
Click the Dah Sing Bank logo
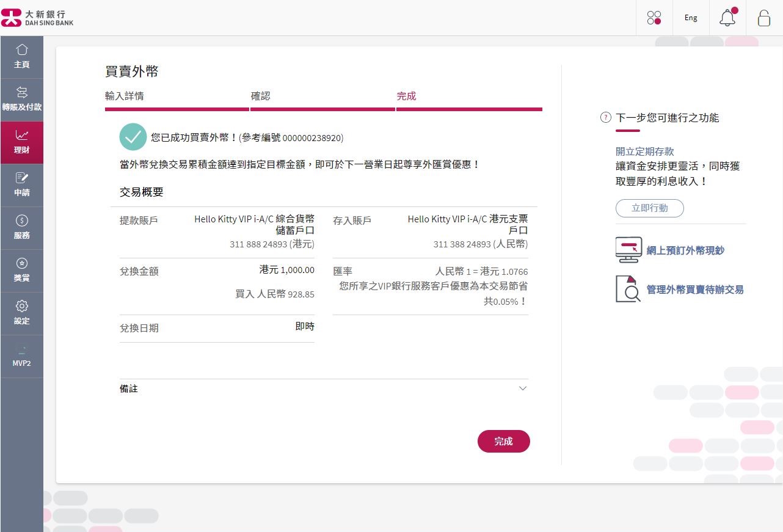click(x=39, y=17)
